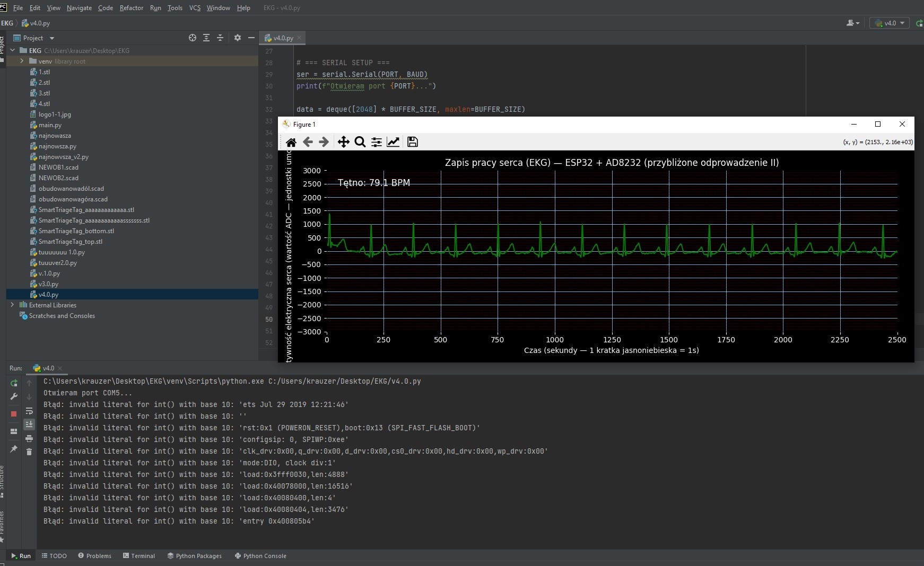Viewport: 924px width, 566px height.
Task: Open v4.0 run configuration dropdown
Action: [x=890, y=23]
